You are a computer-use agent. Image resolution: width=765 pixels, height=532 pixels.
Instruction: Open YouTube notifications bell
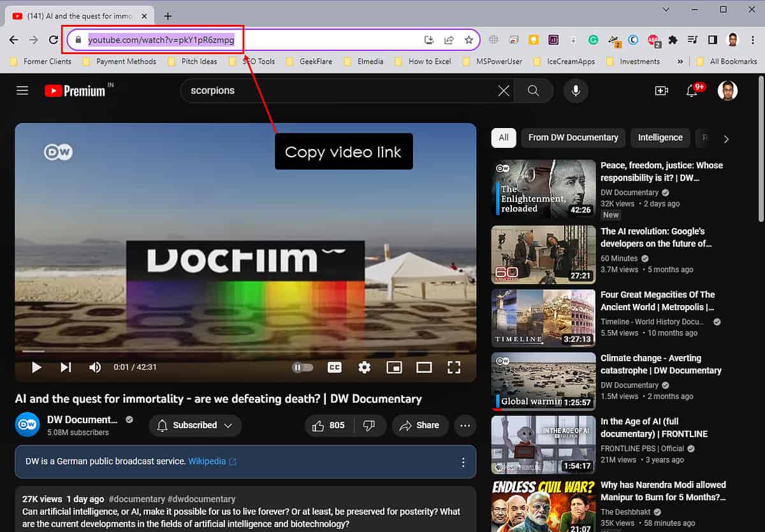pos(690,90)
